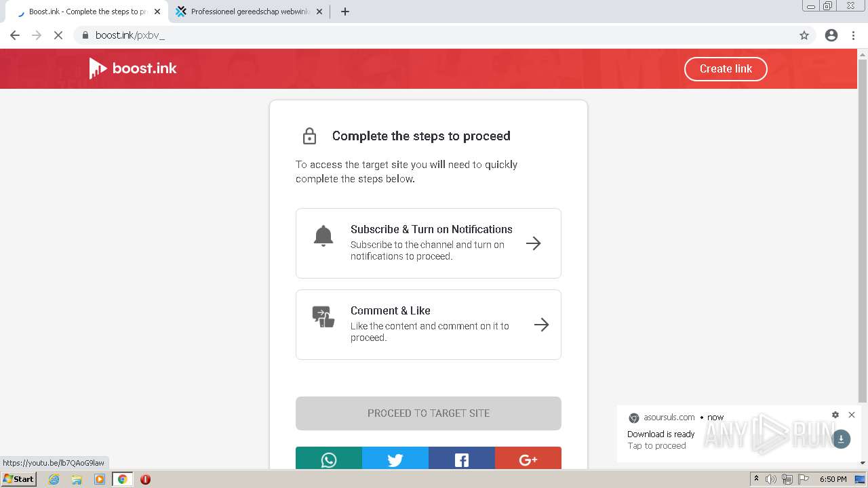Click the address bar showing boost.ink/pxbv_
Screen dimensions: 868x488
tap(434, 35)
